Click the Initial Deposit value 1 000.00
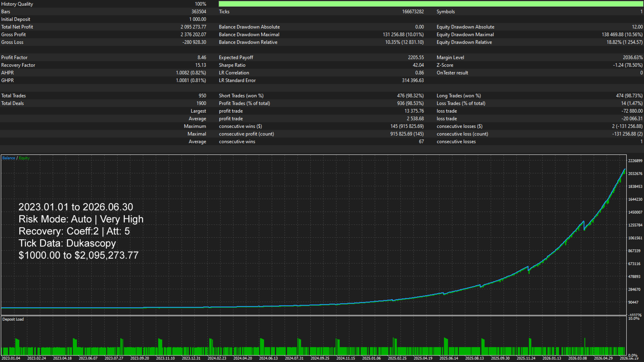The image size is (644, 362). pos(198,19)
